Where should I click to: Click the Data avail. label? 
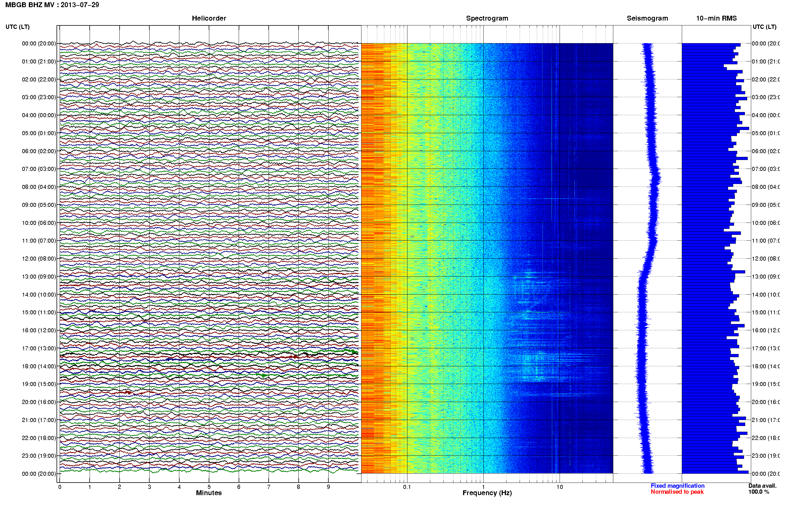pos(762,485)
